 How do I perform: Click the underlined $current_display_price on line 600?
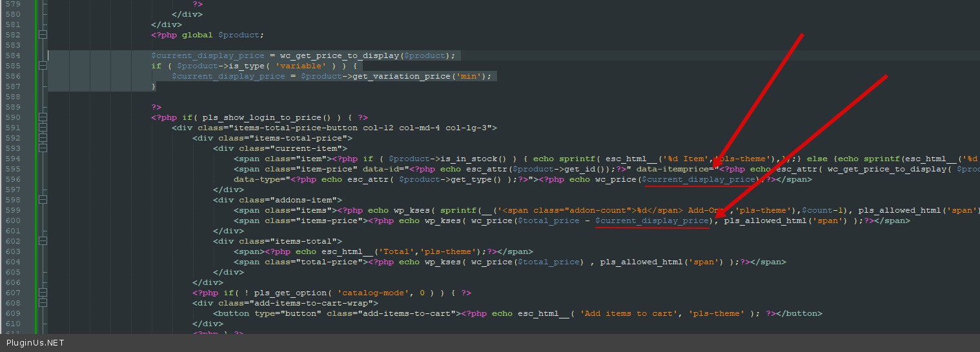point(652,220)
